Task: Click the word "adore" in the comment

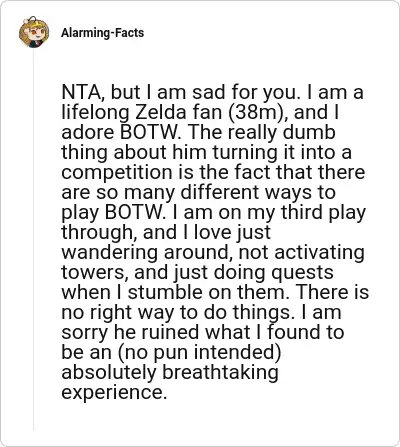Action: coord(88,132)
